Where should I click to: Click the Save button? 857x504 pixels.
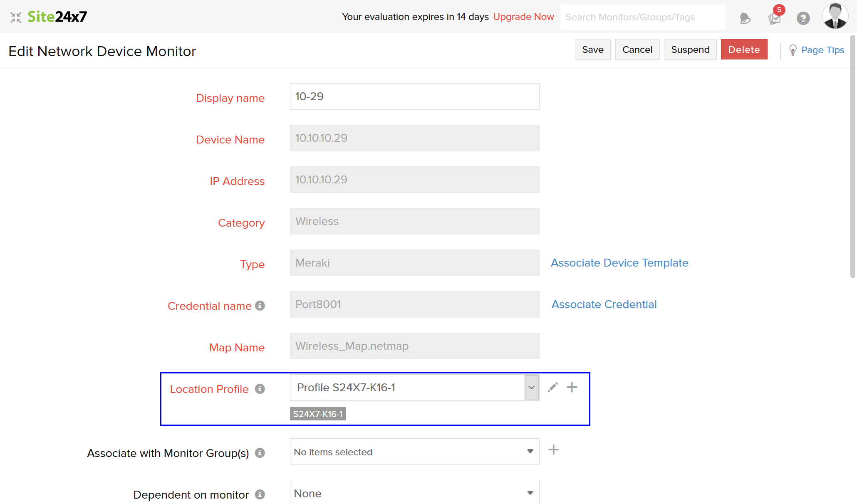pyautogui.click(x=592, y=50)
